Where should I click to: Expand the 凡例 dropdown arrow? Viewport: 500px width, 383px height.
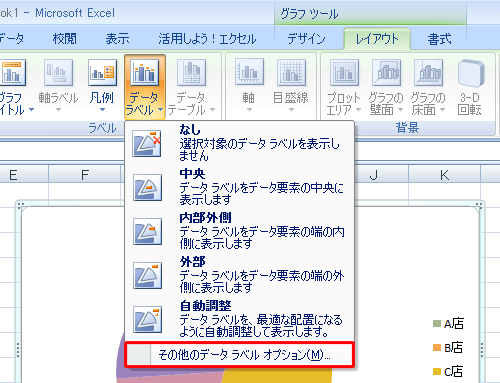pyautogui.click(x=102, y=110)
